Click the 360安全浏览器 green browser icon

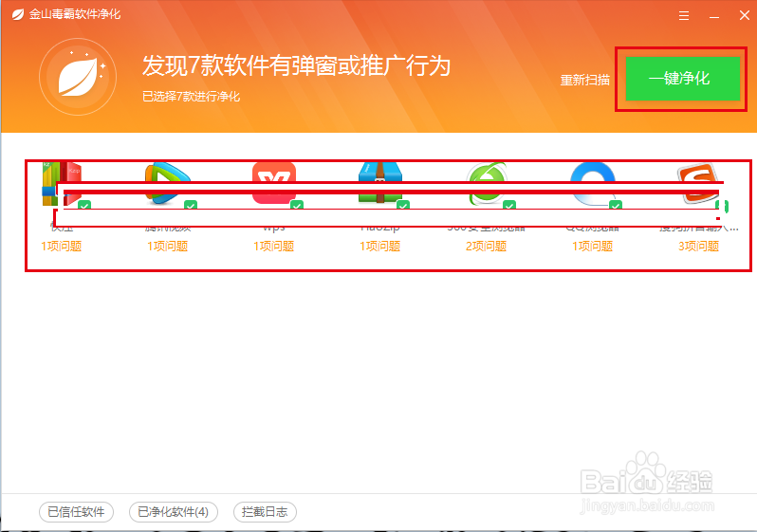coord(487,184)
